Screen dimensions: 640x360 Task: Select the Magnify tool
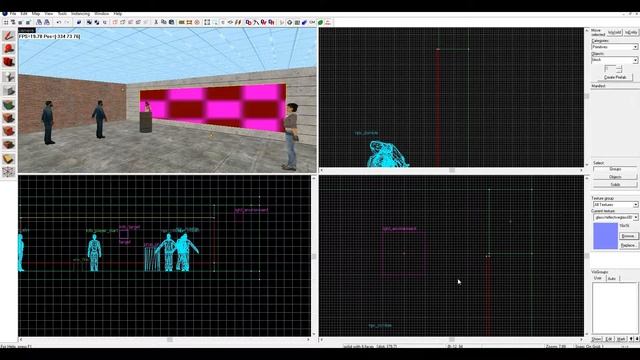[9, 49]
